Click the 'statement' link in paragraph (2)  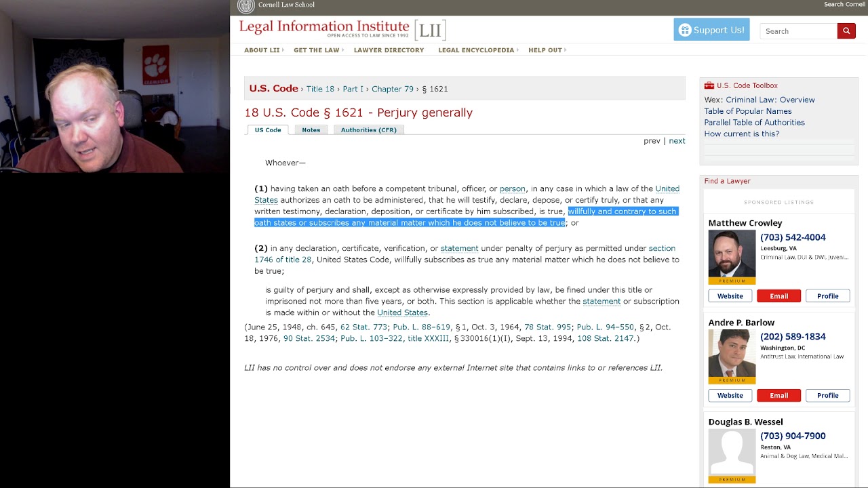click(x=460, y=248)
